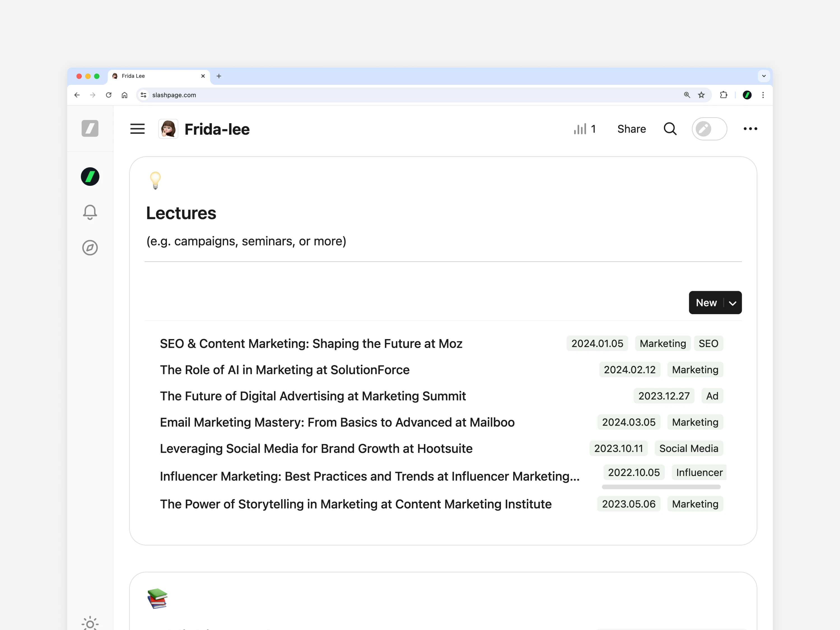
Task: Open the explore compass icon
Action: (x=90, y=248)
